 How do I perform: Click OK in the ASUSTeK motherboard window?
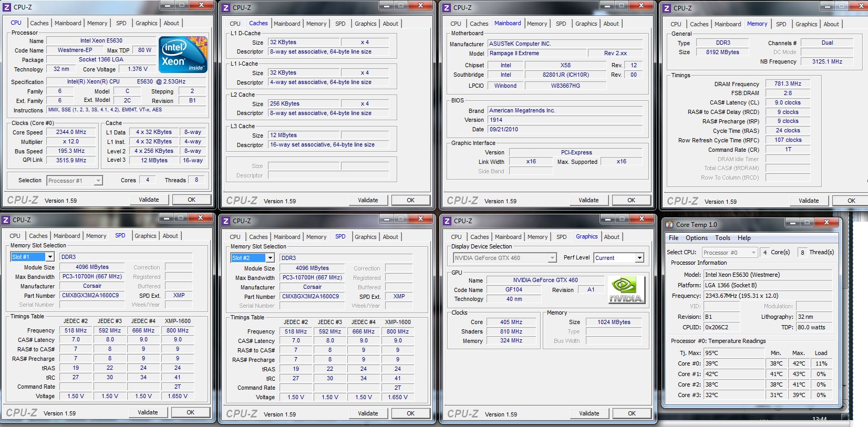coord(632,200)
